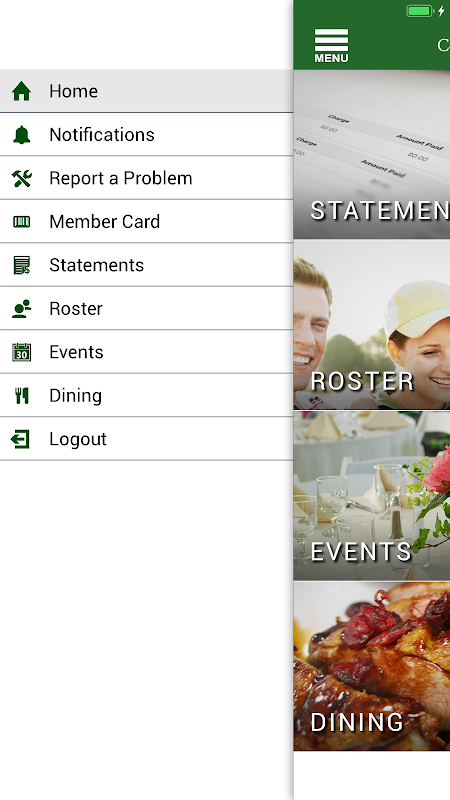Click the Dining fork and knife icon
The width and height of the screenshot is (450, 800).
21,395
